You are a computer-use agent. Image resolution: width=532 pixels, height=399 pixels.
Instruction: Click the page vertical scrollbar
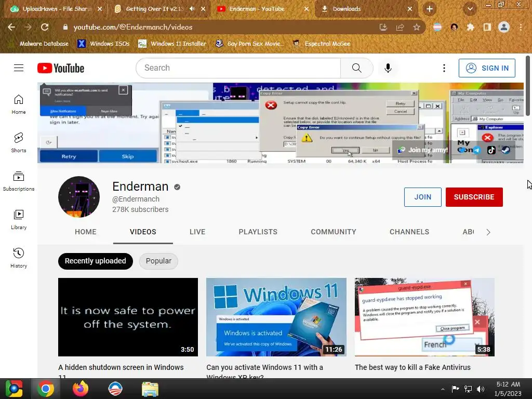click(528, 86)
